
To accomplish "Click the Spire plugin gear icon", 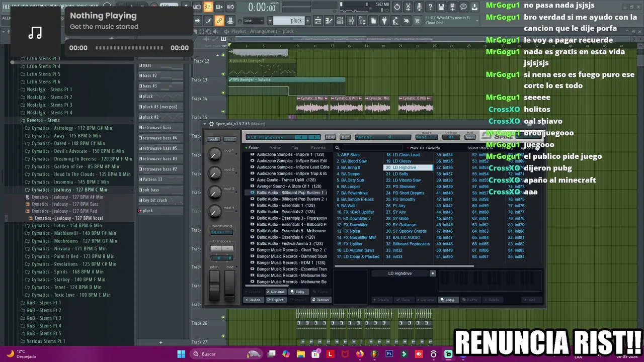I will pos(211,124).
